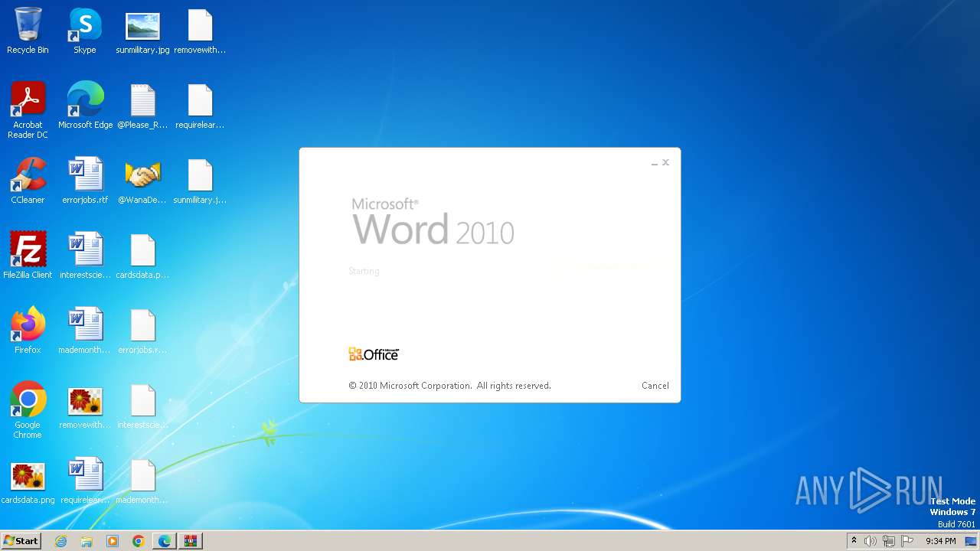Open Windows Explorer from the taskbar
The image size is (980, 551).
point(87,541)
